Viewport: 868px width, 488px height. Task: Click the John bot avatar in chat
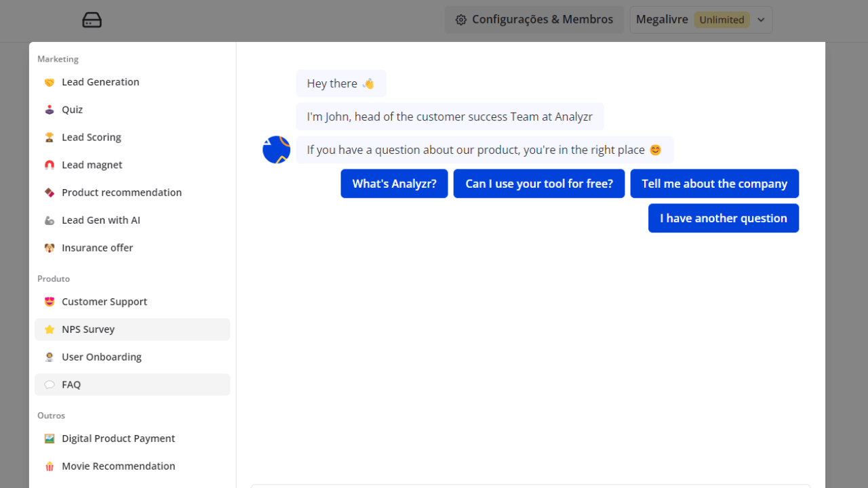[277, 150]
